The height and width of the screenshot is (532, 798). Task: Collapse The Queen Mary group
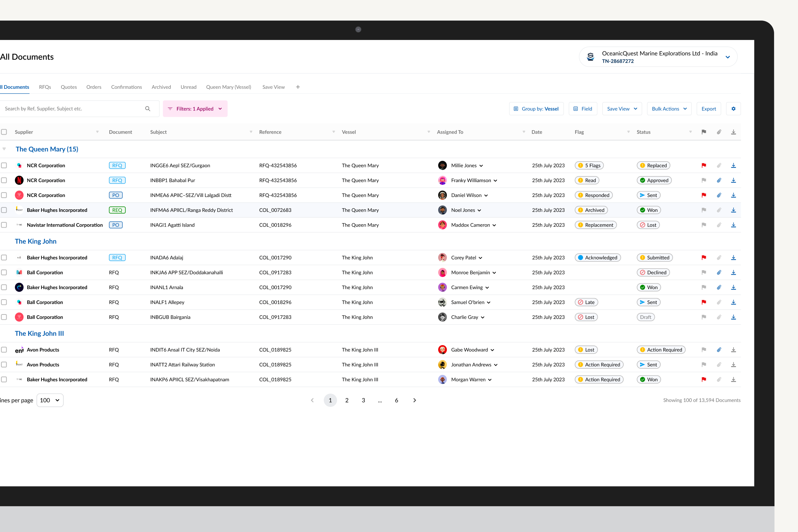[4, 149]
